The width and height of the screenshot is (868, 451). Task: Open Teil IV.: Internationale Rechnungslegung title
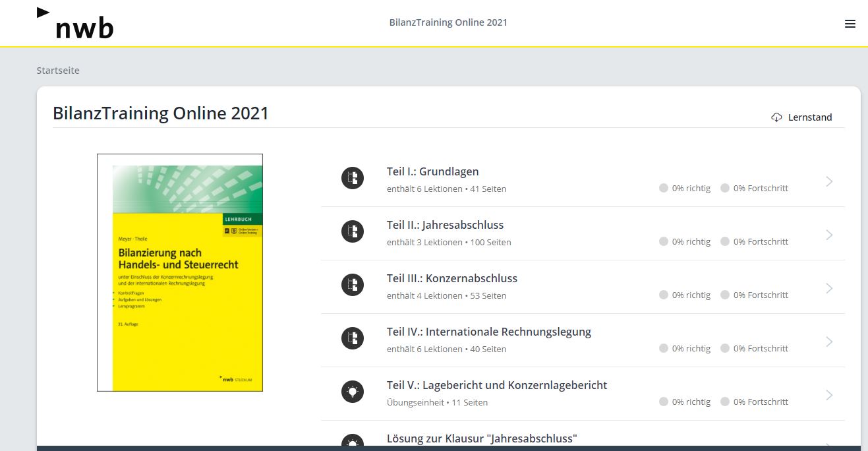tap(488, 332)
